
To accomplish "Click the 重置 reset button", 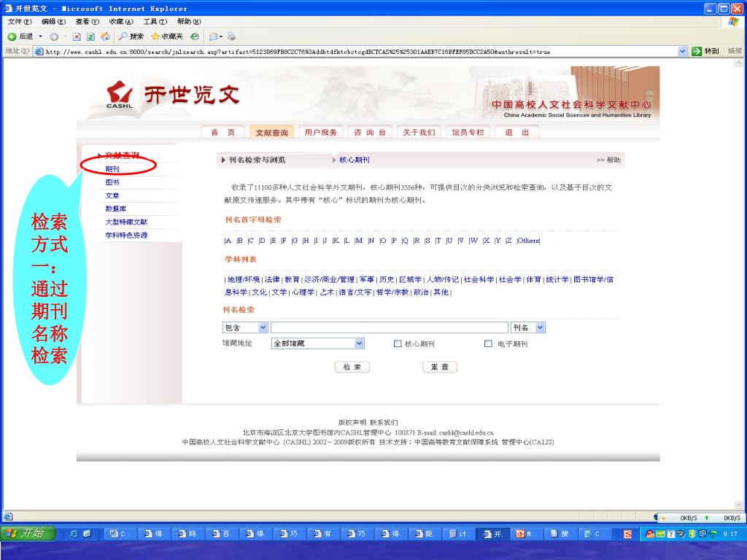I will [440, 367].
